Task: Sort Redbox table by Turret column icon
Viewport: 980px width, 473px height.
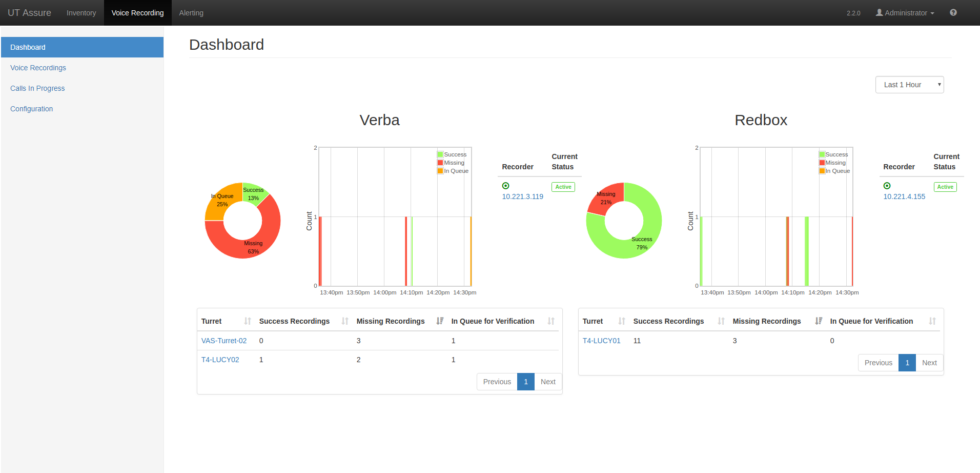Action: [x=622, y=321]
